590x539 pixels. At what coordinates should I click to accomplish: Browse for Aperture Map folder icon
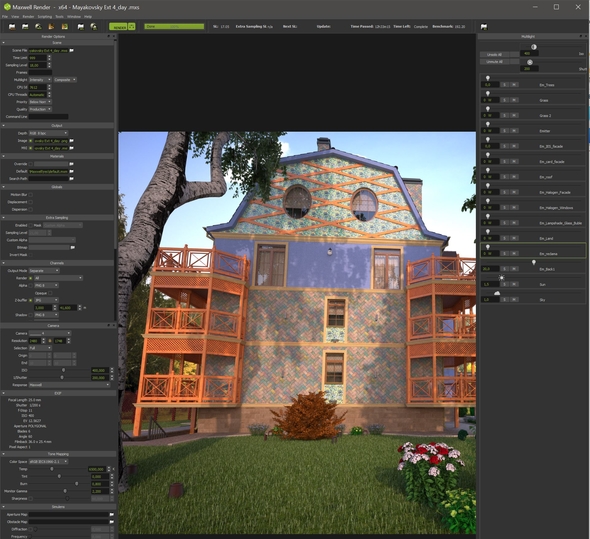[112, 514]
